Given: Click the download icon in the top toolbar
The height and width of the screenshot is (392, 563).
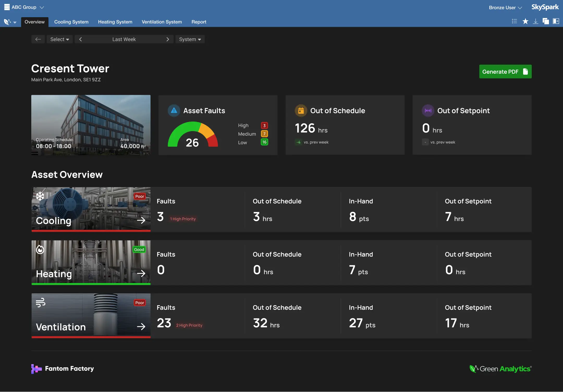Looking at the screenshot, I should coord(536,21).
